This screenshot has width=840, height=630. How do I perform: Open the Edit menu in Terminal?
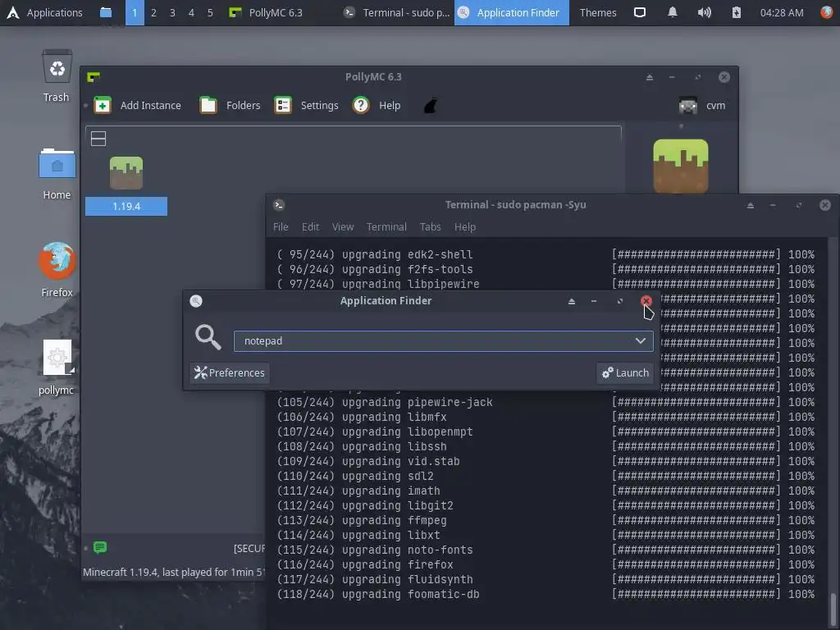pyautogui.click(x=310, y=227)
